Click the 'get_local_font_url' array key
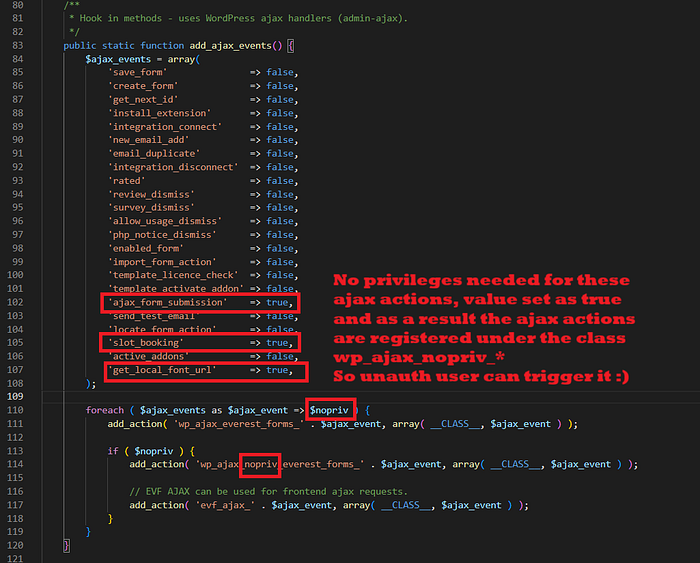 162,370
